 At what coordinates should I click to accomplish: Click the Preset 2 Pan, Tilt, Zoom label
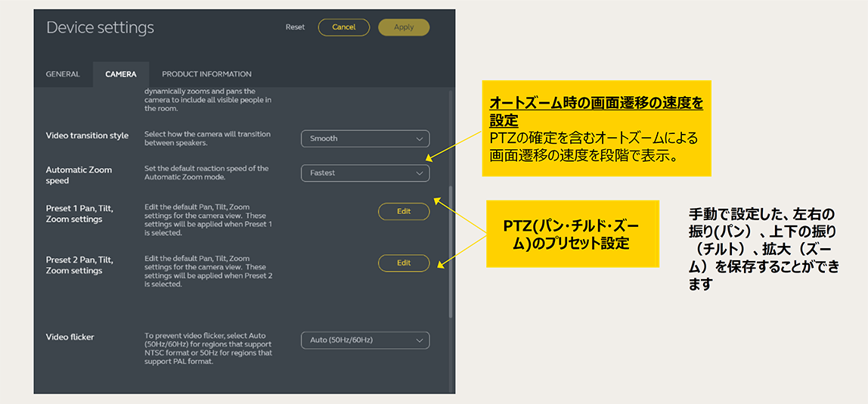pyautogui.click(x=79, y=266)
